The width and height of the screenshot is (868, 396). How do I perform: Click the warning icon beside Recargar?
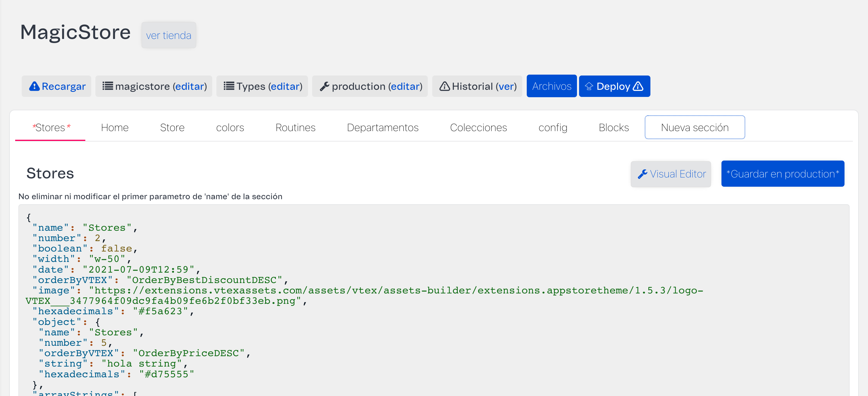pos(34,86)
